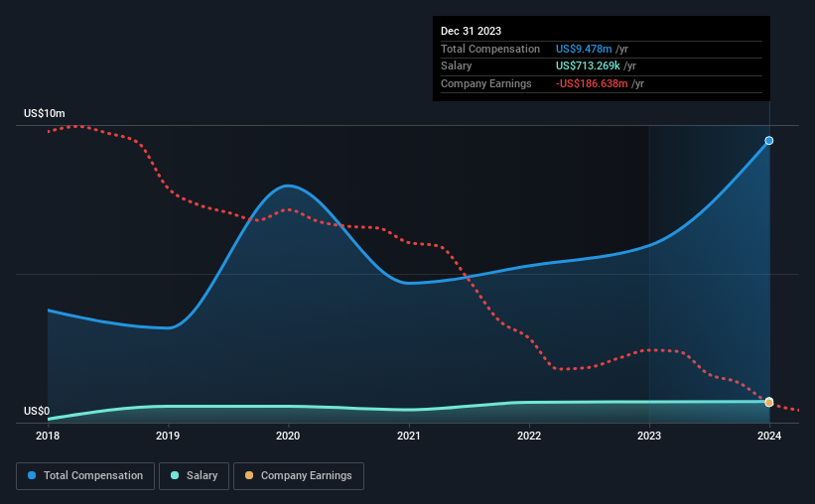Click the 2024 x-axis label

pyautogui.click(x=769, y=436)
